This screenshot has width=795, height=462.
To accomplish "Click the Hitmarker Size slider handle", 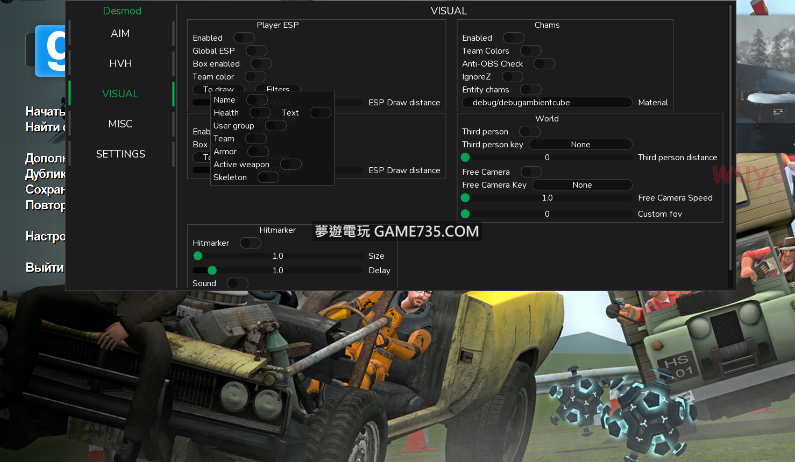I will click(x=198, y=256).
